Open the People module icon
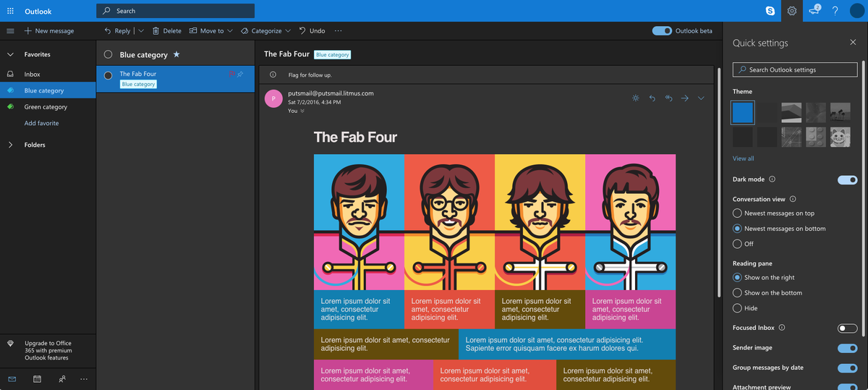Screen dimensions: 868x390 [x=61, y=378]
